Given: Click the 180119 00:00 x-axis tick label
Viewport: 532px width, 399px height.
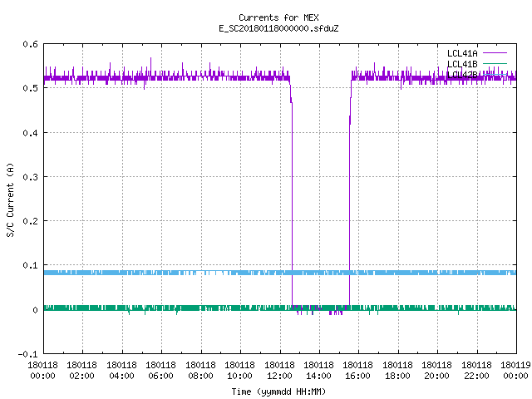Looking at the screenshot, I should click(515, 371).
